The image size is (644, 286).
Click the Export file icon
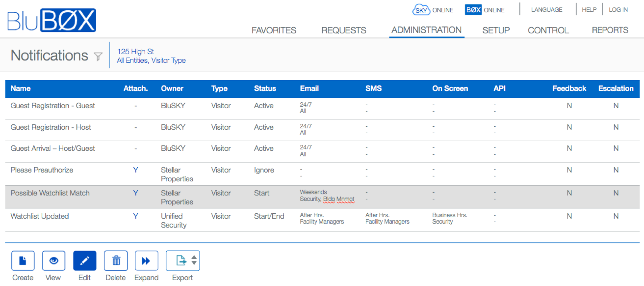pyautogui.click(x=180, y=261)
